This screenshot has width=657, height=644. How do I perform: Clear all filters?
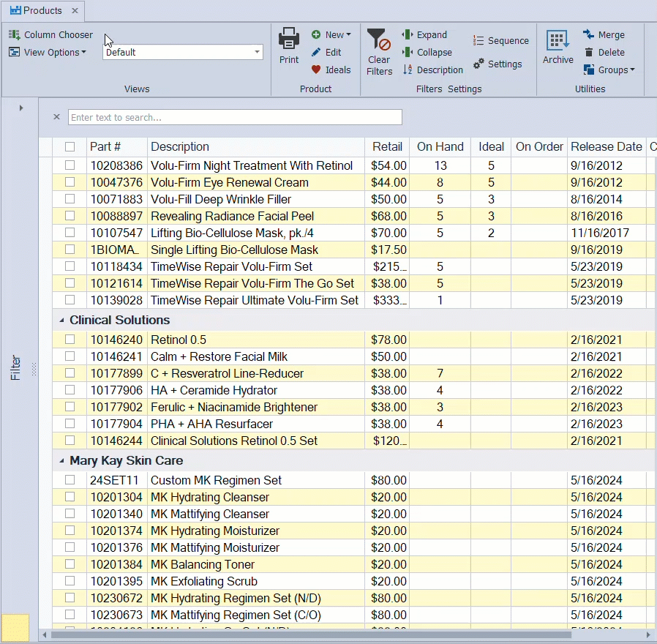coord(379,52)
